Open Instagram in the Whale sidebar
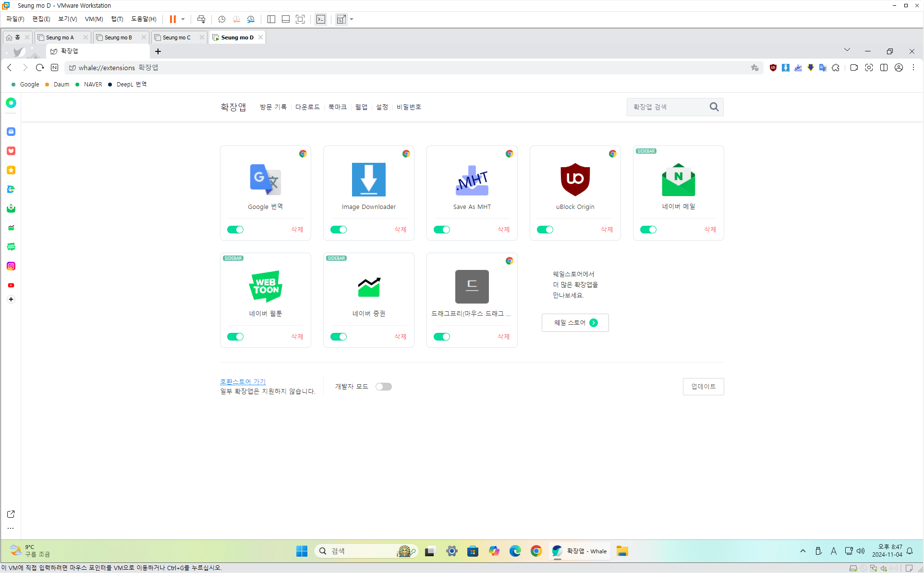The image size is (924, 573). pyautogui.click(x=11, y=266)
